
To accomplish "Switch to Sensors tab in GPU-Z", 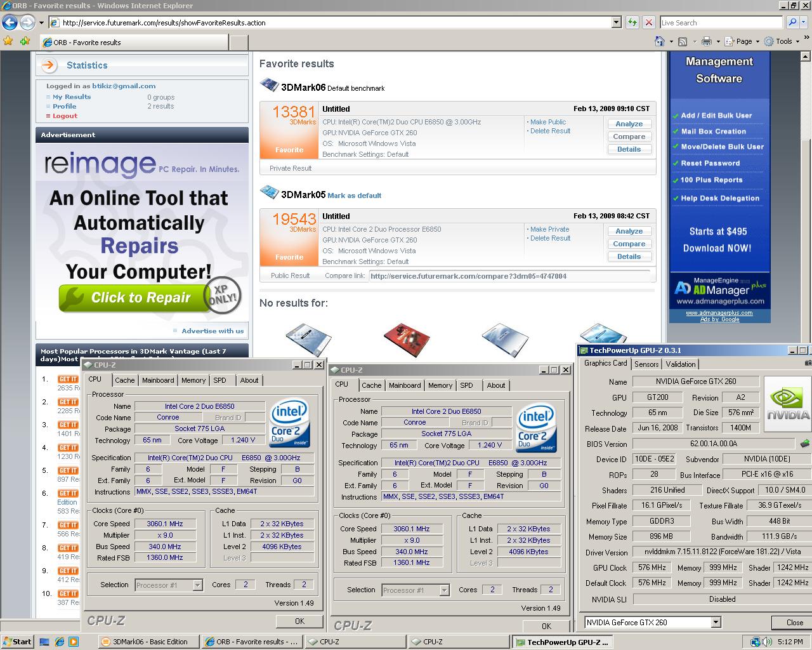I will pyautogui.click(x=646, y=364).
